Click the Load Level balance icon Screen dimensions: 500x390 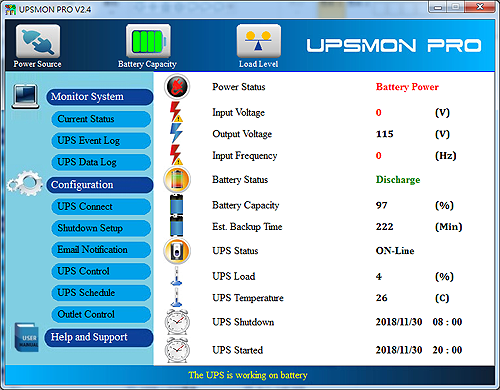click(258, 41)
